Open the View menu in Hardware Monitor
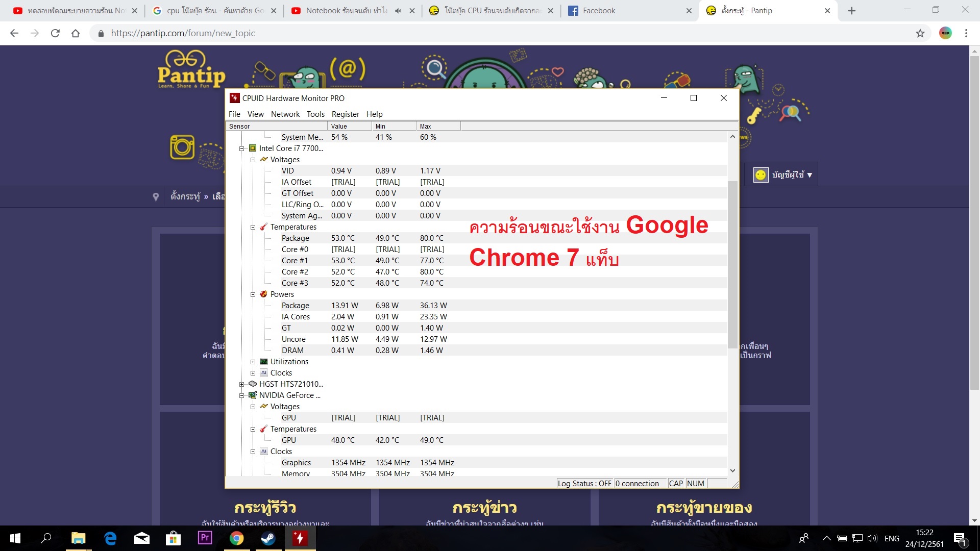Image resolution: width=980 pixels, height=551 pixels. pos(256,114)
